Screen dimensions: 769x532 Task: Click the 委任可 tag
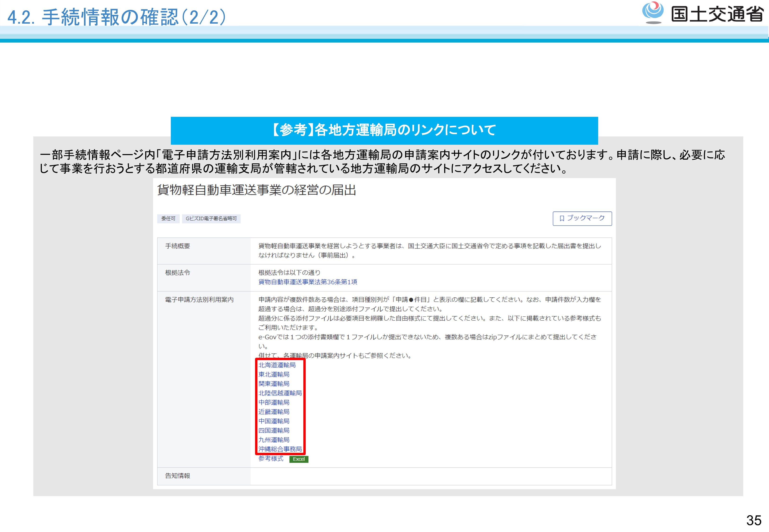[x=168, y=218]
